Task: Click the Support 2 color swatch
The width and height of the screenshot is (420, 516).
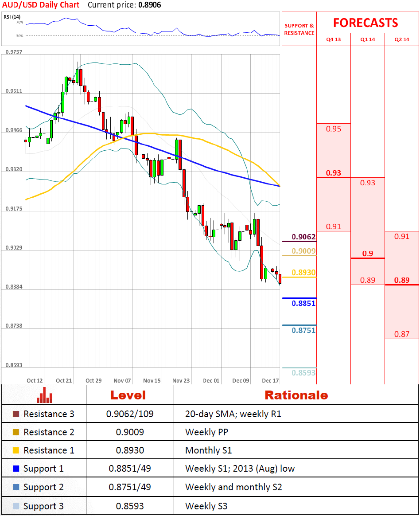Action: tap(16, 487)
